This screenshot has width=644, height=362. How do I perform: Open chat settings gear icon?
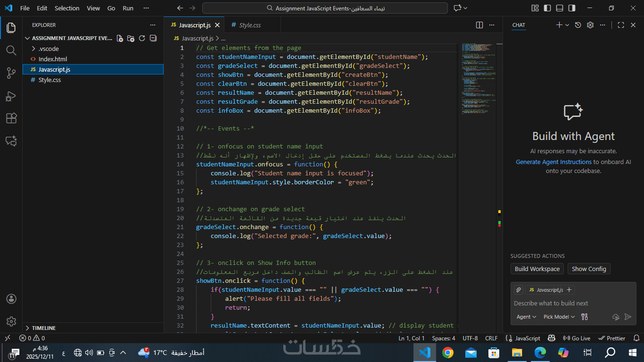pos(590,25)
